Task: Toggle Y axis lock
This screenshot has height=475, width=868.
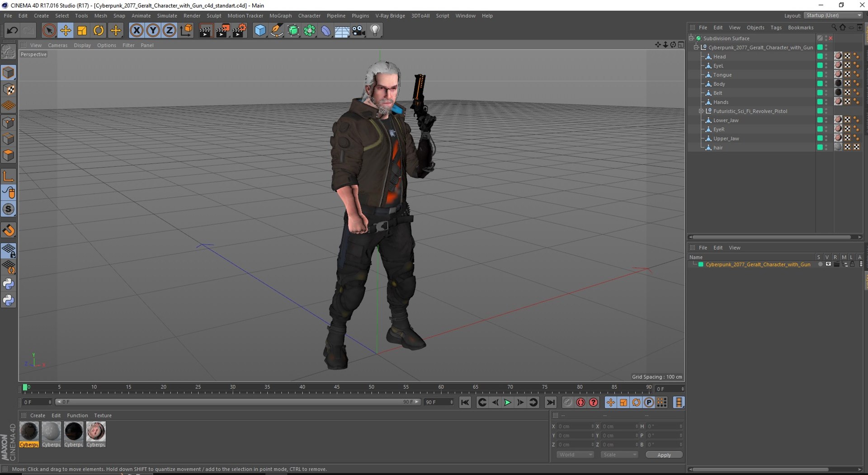Action: pyautogui.click(x=153, y=31)
